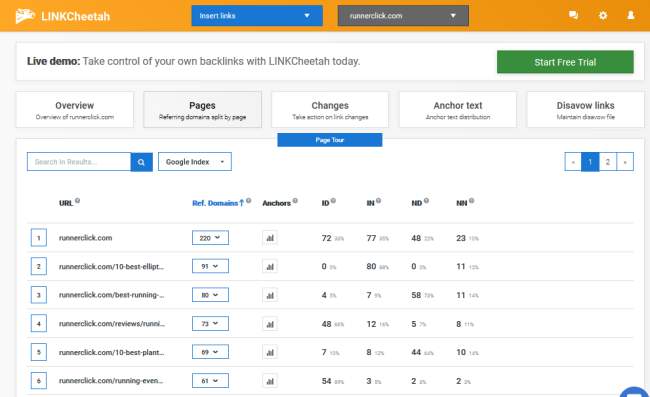The height and width of the screenshot is (397, 650).
Task: Open anchors chart icon for row 5
Action: click(x=270, y=352)
